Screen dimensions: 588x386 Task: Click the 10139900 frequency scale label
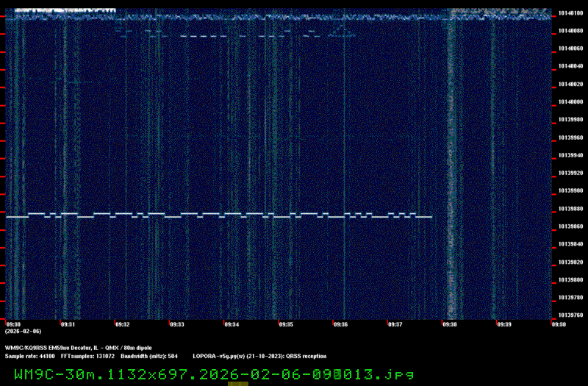(570, 191)
